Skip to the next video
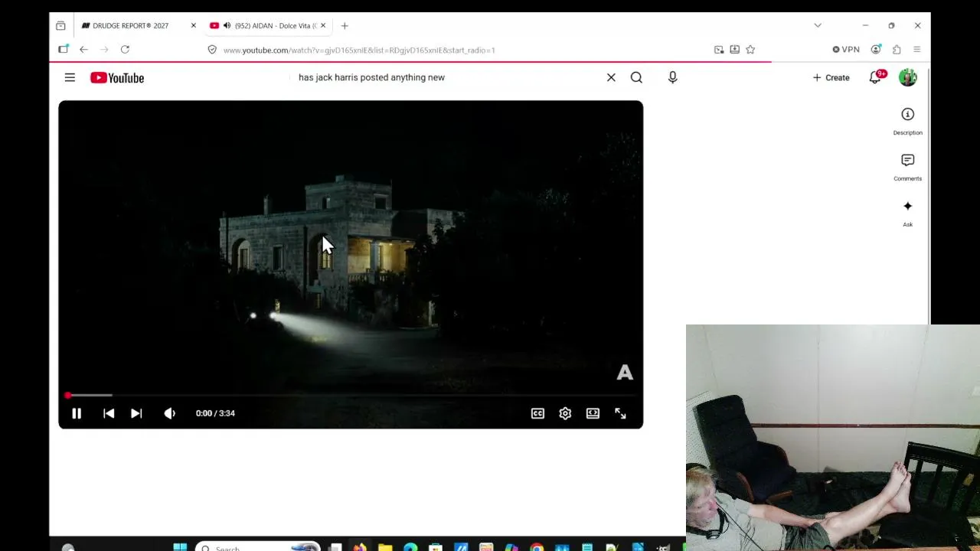980x551 pixels. coord(136,413)
